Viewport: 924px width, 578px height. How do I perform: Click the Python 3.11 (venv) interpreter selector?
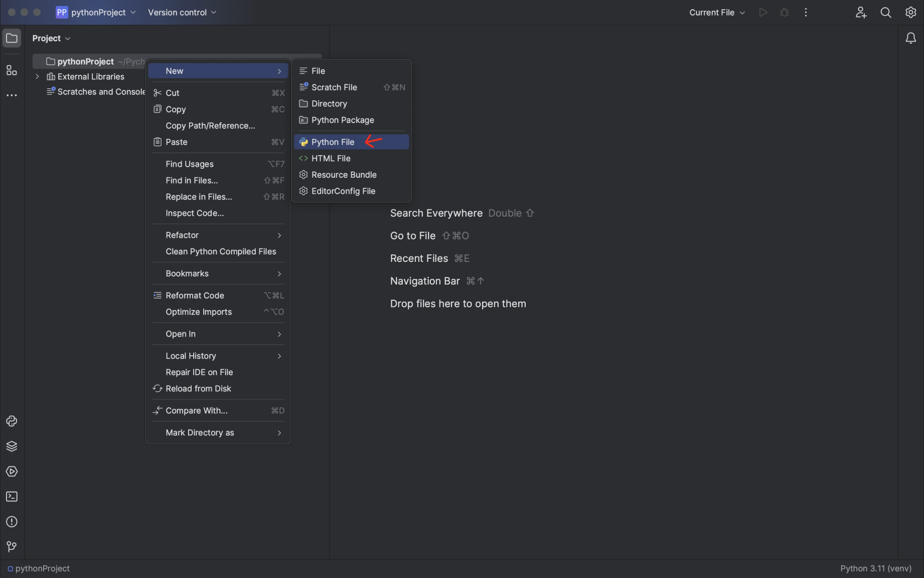[875, 568]
